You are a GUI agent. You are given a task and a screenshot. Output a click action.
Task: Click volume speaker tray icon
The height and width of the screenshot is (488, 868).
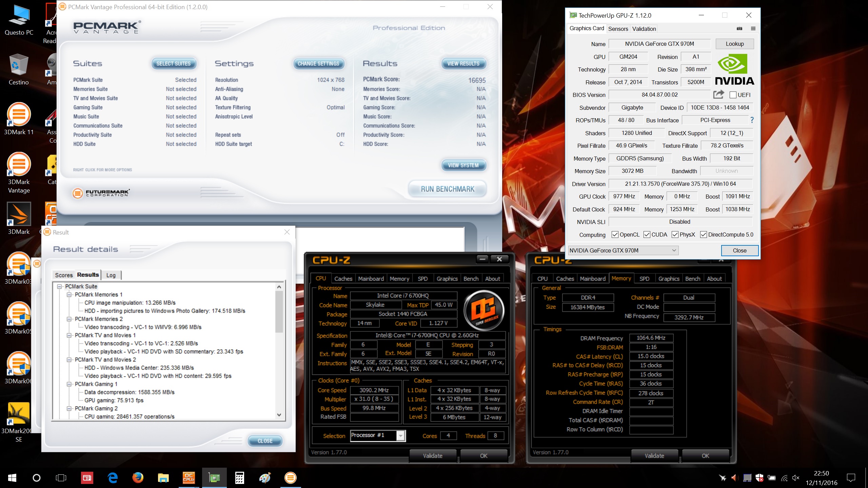[x=796, y=478]
